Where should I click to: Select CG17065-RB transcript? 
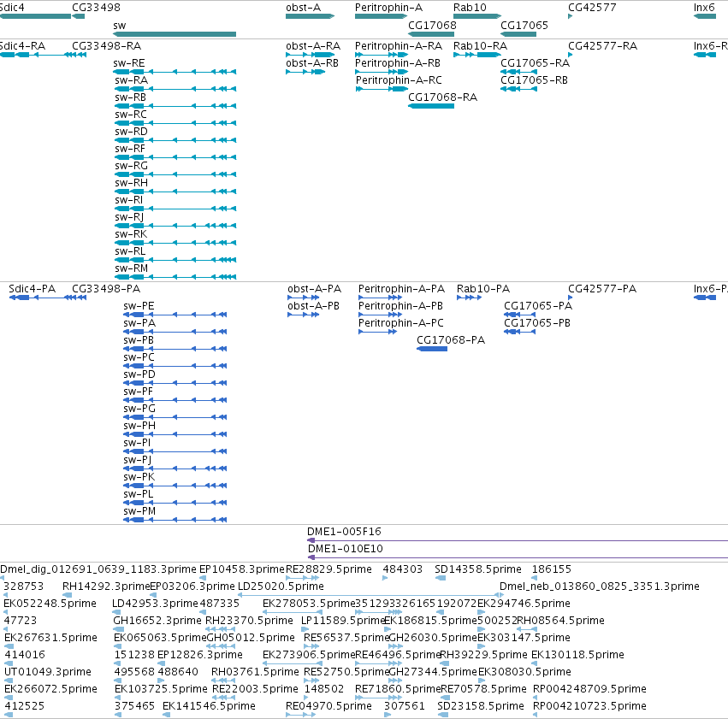[518, 89]
